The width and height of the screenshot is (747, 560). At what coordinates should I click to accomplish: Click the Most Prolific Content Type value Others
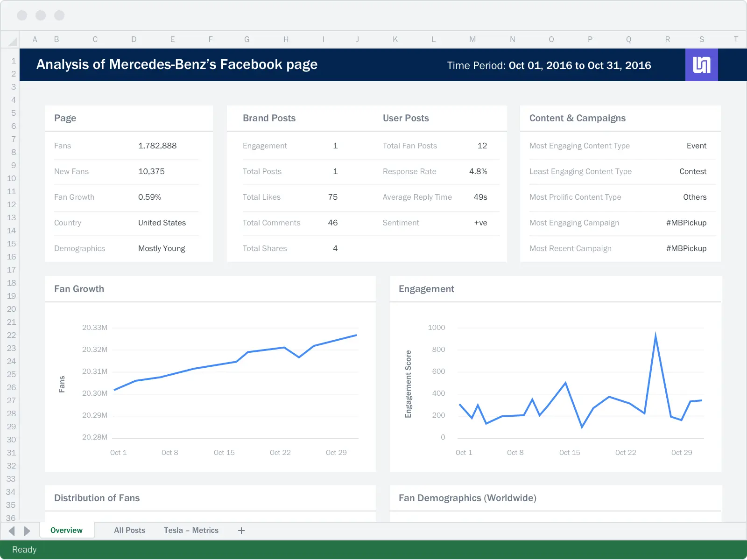coord(695,197)
